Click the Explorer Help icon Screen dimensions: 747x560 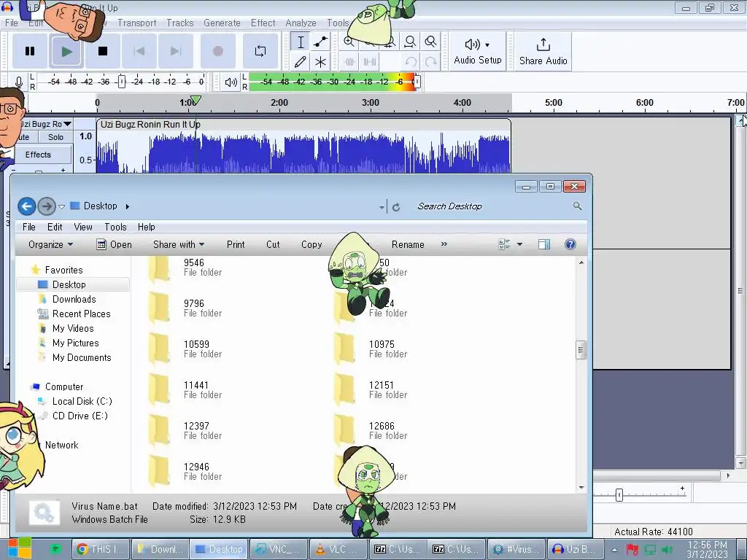pos(570,244)
